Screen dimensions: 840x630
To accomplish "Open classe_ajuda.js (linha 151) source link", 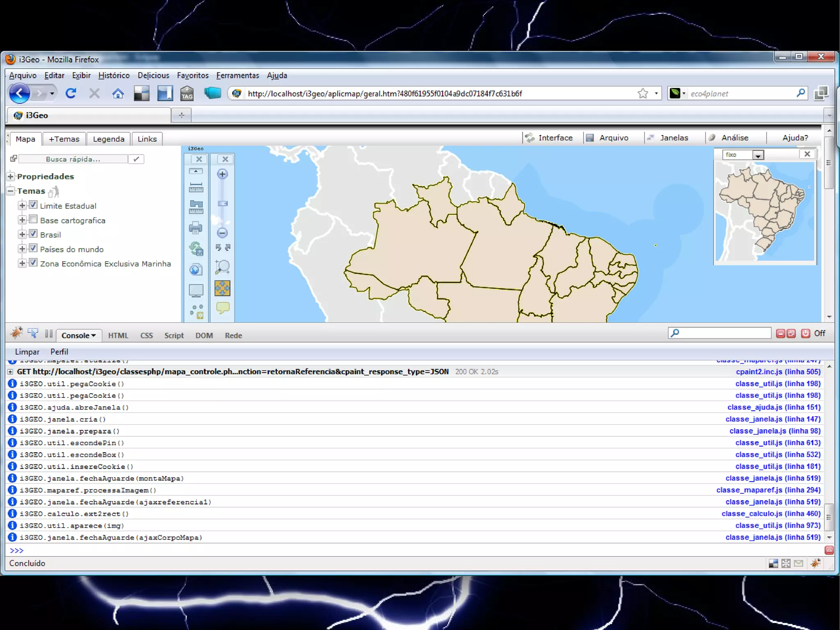I will pyautogui.click(x=774, y=407).
